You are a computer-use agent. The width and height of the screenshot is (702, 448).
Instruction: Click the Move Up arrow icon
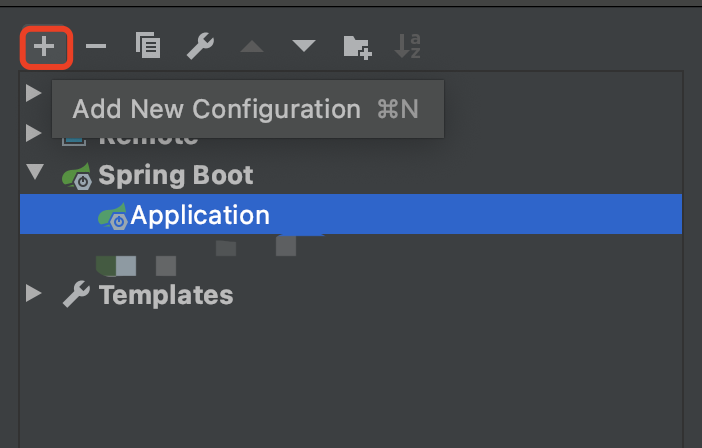point(252,46)
